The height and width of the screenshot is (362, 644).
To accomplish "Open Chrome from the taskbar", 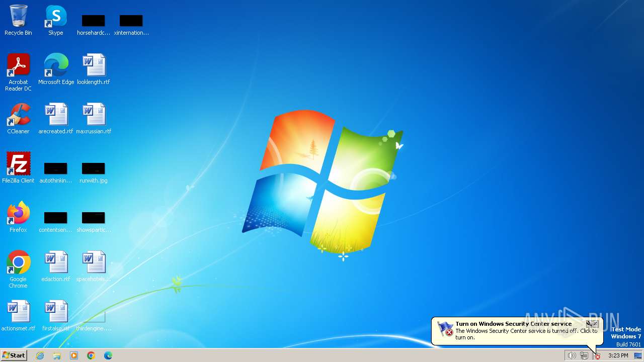I will tap(91, 355).
